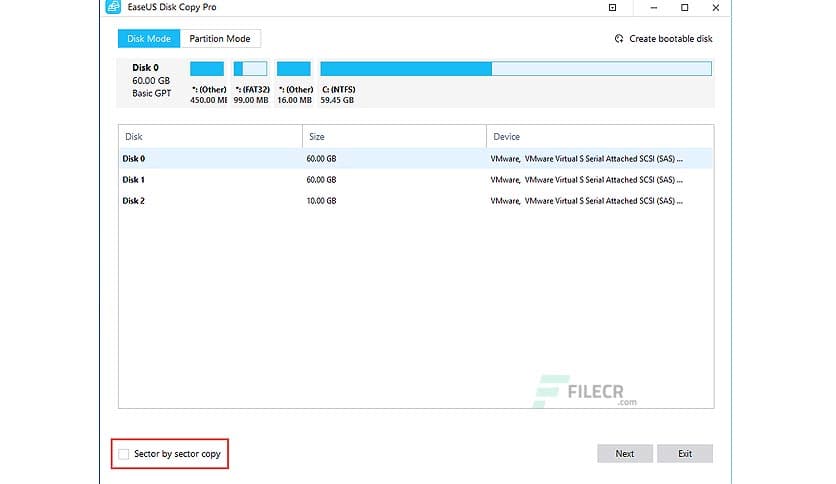836x484 pixels.
Task: Maximize the EaseUS Disk Copy window
Action: [685, 7]
